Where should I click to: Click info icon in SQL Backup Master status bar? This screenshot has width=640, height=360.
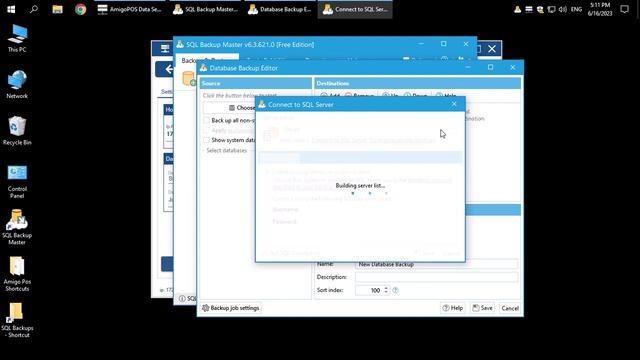[182, 298]
